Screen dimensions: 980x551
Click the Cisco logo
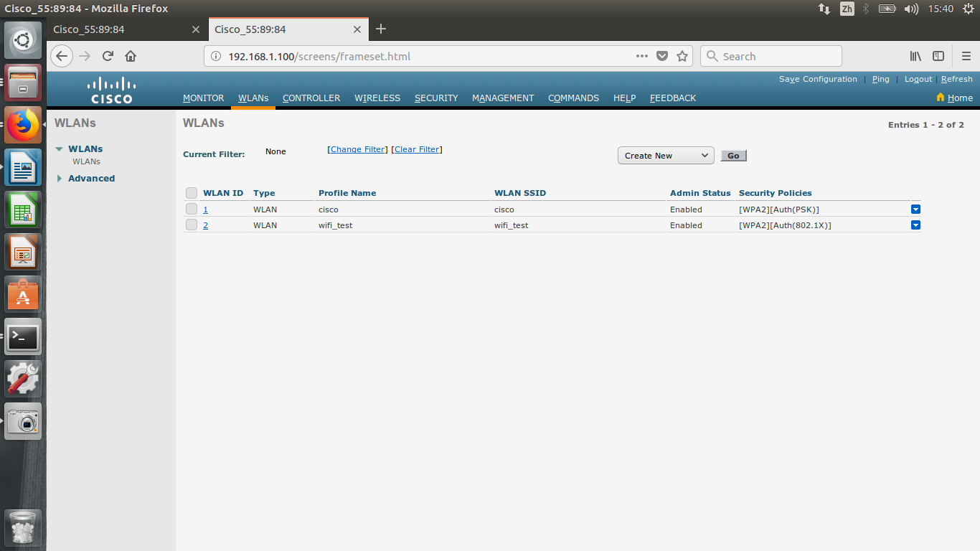[x=111, y=90]
